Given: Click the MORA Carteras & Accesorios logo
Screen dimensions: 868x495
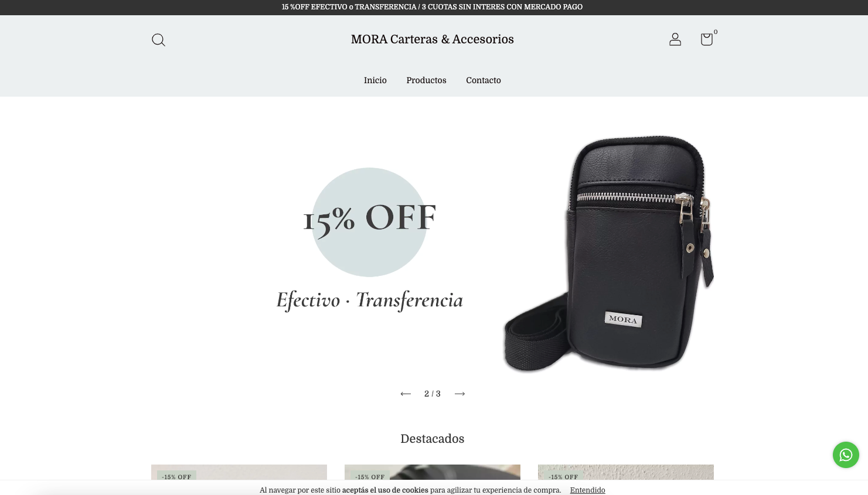Looking at the screenshot, I should 433,39.
